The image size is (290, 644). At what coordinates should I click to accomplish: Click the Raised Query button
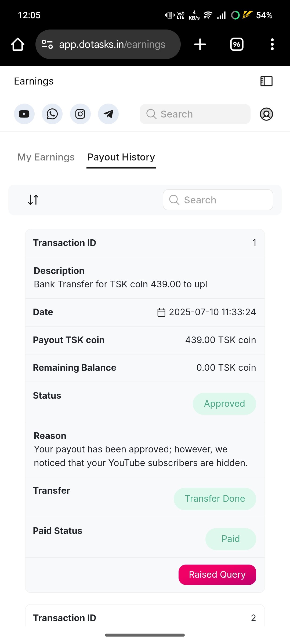click(x=217, y=575)
